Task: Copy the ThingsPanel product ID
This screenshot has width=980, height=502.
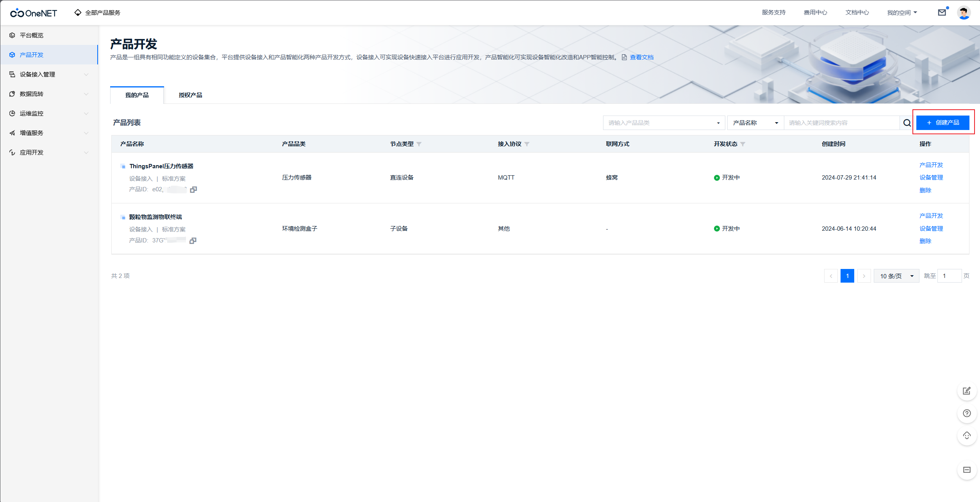Action: pyautogui.click(x=193, y=190)
